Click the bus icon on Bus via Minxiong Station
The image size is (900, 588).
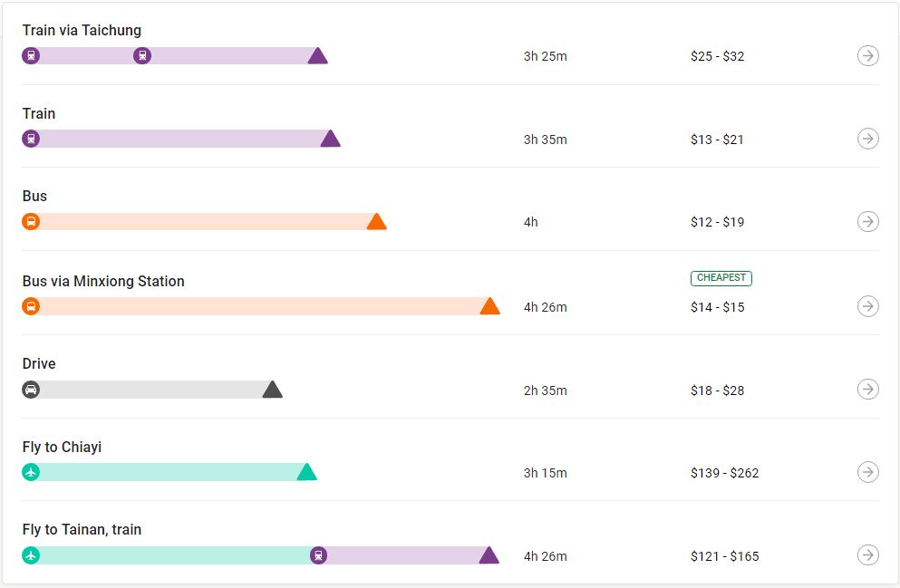click(31, 306)
